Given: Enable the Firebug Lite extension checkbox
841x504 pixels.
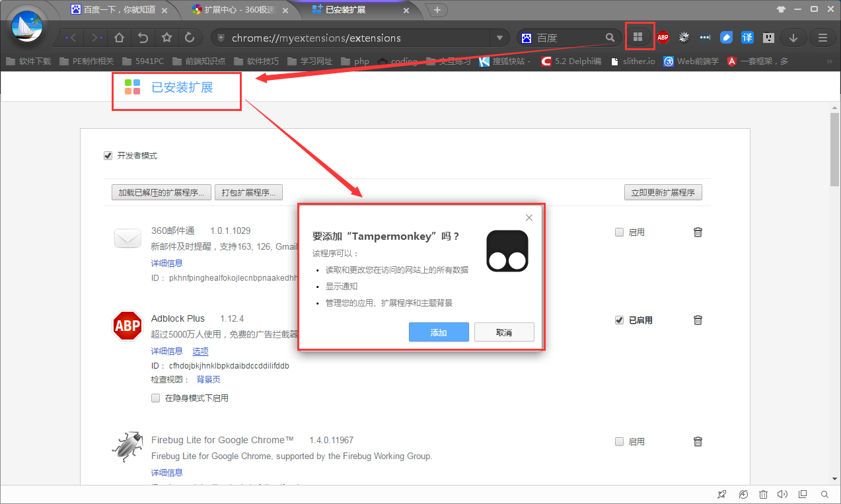Looking at the screenshot, I should tap(619, 441).
